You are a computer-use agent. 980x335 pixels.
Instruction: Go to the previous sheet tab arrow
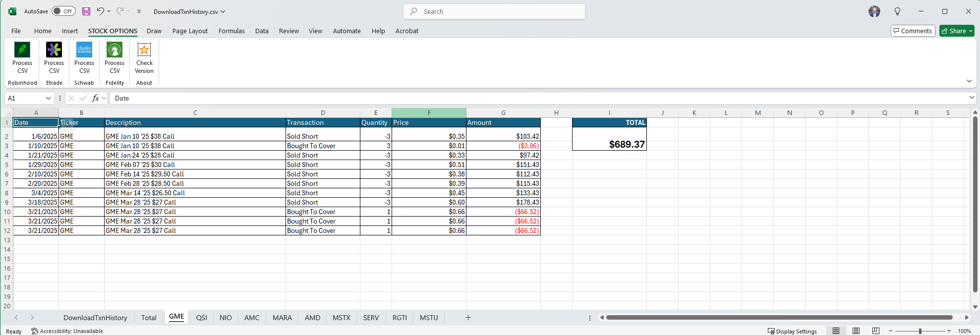(16, 318)
